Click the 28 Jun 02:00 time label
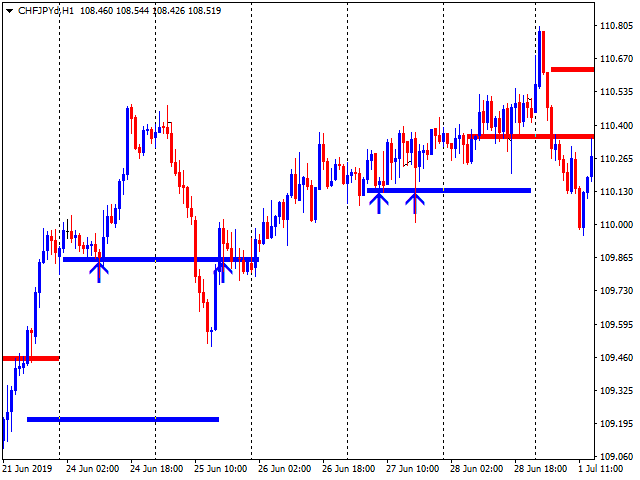640x480 pixels. [477, 469]
